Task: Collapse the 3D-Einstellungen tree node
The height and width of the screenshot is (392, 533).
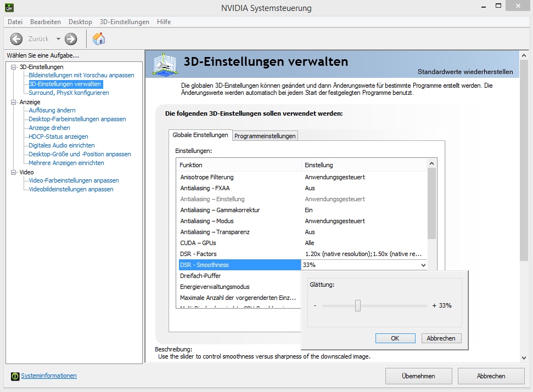Action: click(x=14, y=67)
